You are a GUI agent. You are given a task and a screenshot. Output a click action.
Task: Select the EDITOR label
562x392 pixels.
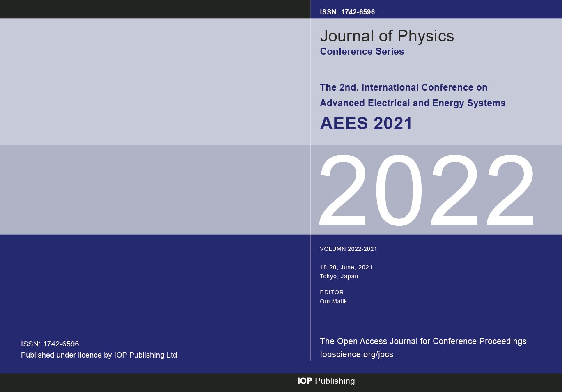coord(332,292)
